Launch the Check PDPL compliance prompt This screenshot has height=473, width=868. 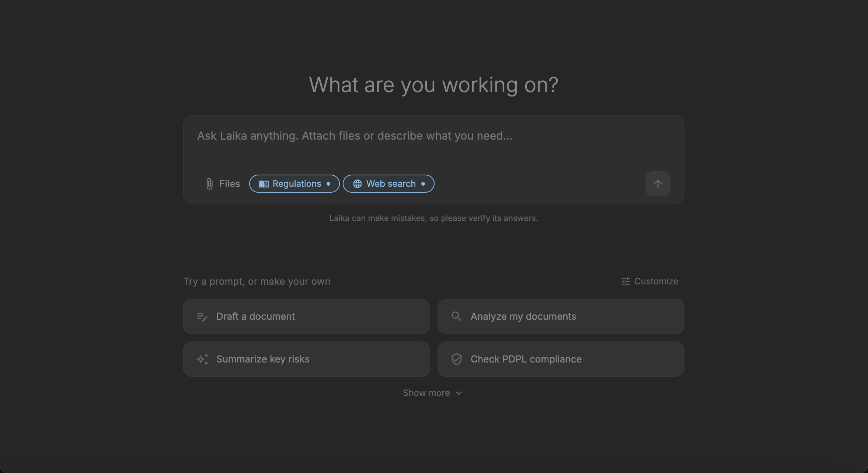(x=560, y=359)
